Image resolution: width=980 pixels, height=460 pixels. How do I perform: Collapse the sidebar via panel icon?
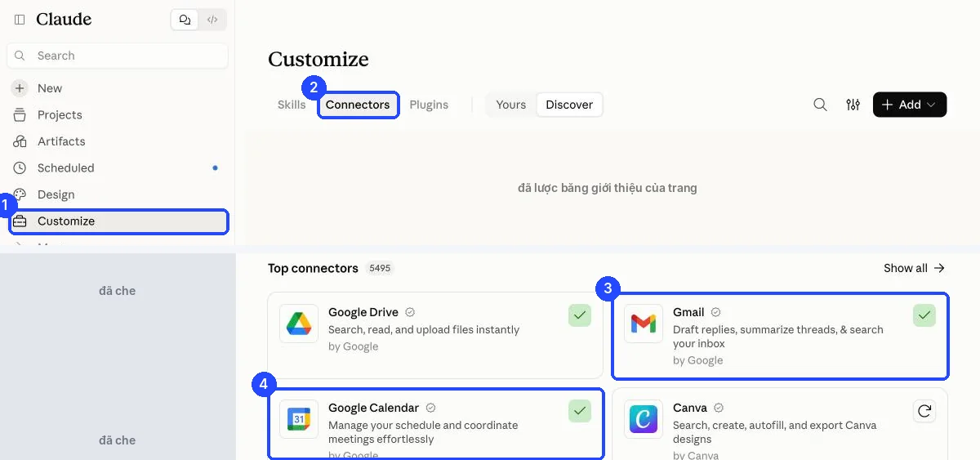pyautogui.click(x=20, y=20)
